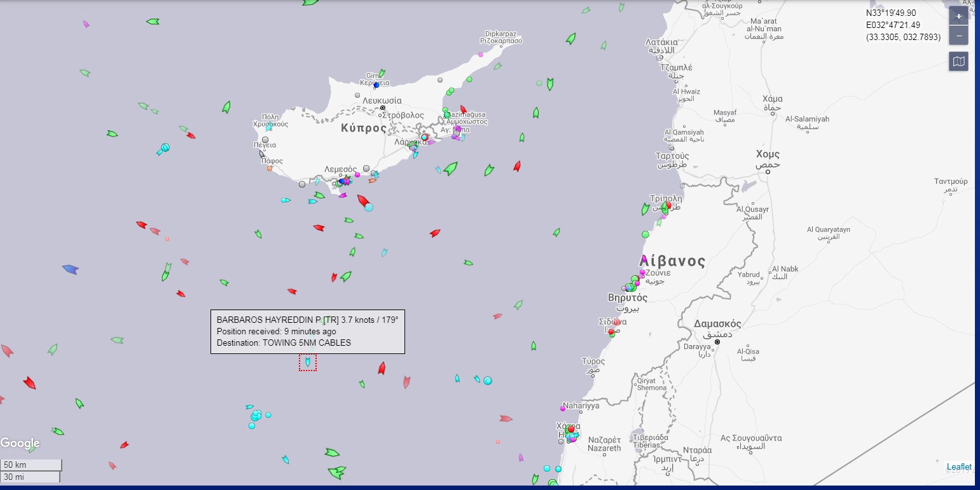This screenshot has width=980, height=490.
Task: Click the 50 km scale bar
Action: coord(31,465)
